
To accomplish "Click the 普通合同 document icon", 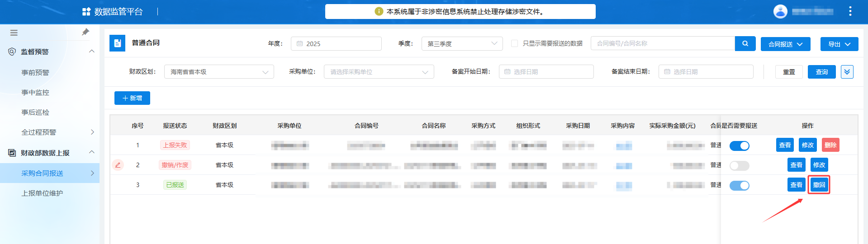I will [117, 43].
